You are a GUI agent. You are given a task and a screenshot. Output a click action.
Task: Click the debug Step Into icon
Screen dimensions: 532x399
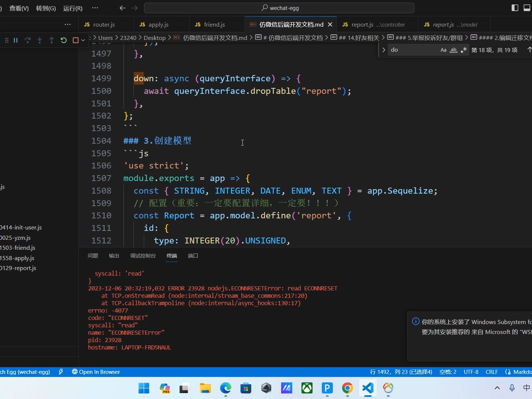[40, 40]
